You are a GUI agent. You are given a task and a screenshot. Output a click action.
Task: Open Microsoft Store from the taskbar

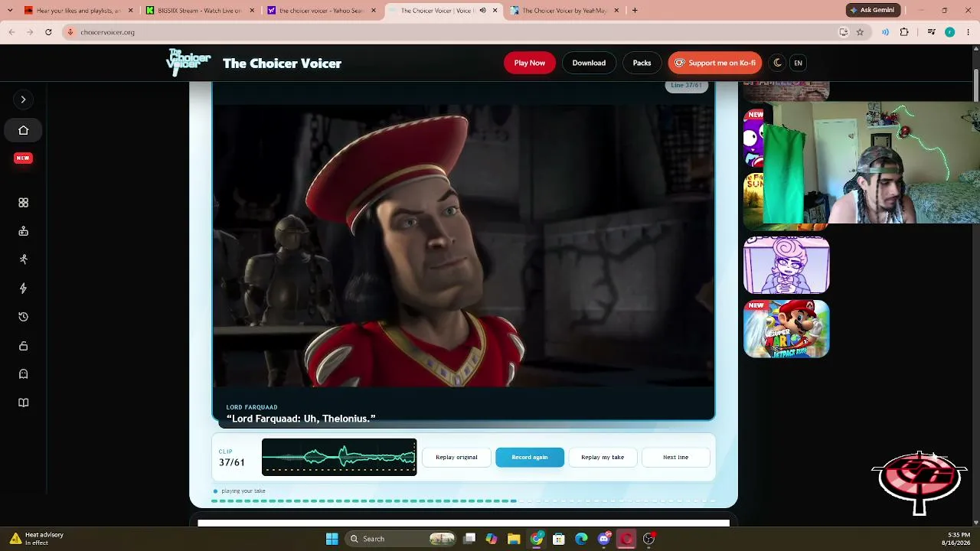point(559,539)
